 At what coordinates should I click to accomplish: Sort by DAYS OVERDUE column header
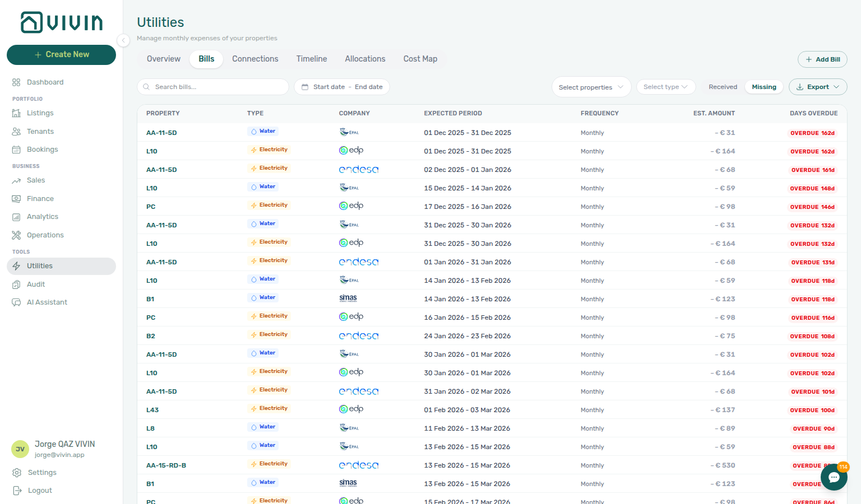(814, 113)
